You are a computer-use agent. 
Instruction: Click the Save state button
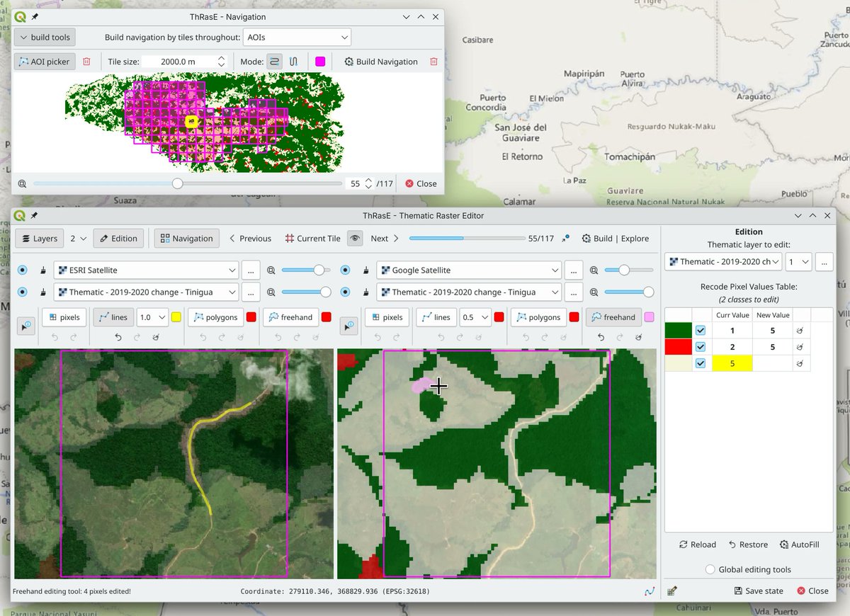[759, 591]
